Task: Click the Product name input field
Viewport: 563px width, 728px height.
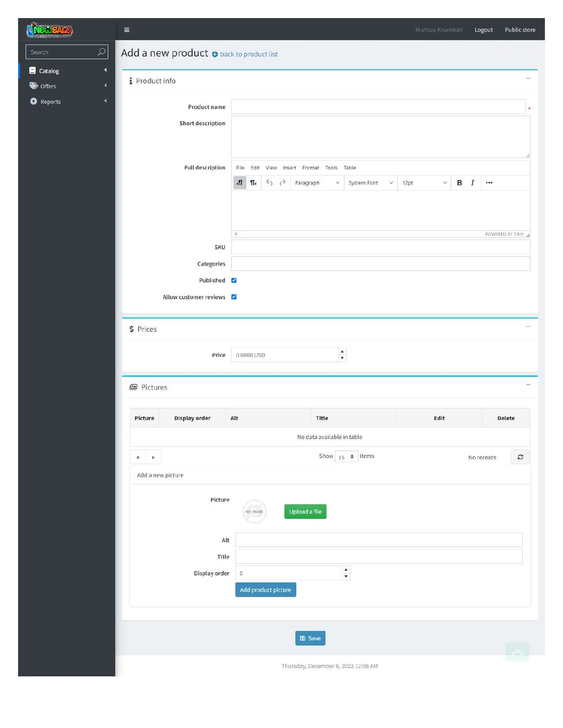Action: pos(378,107)
